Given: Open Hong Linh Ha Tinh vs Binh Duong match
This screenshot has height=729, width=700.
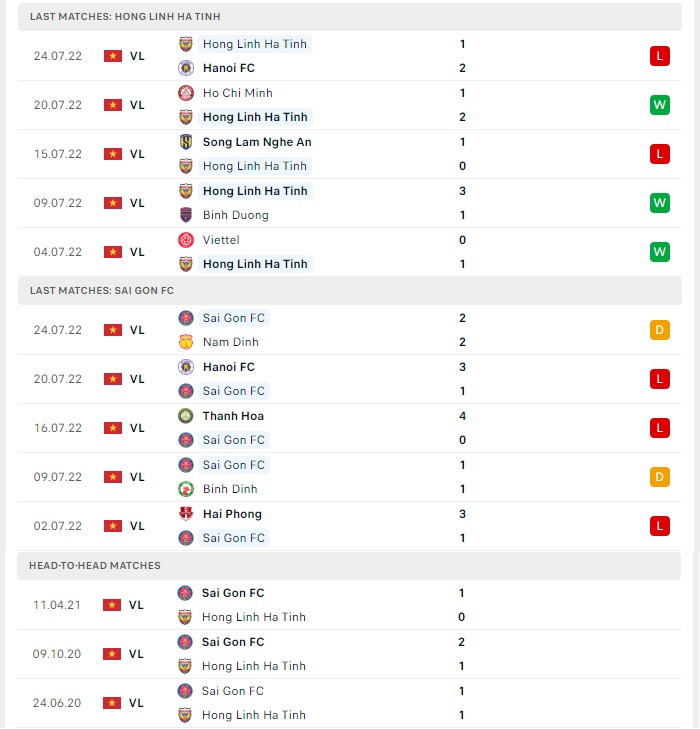Looking at the screenshot, I should pos(350,203).
